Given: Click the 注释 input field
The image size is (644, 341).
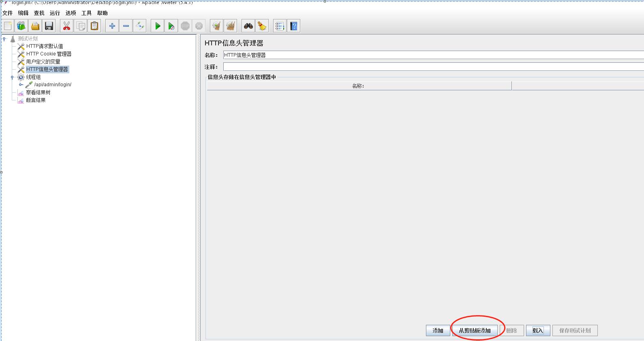Looking at the screenshot, I should point(433,67).
